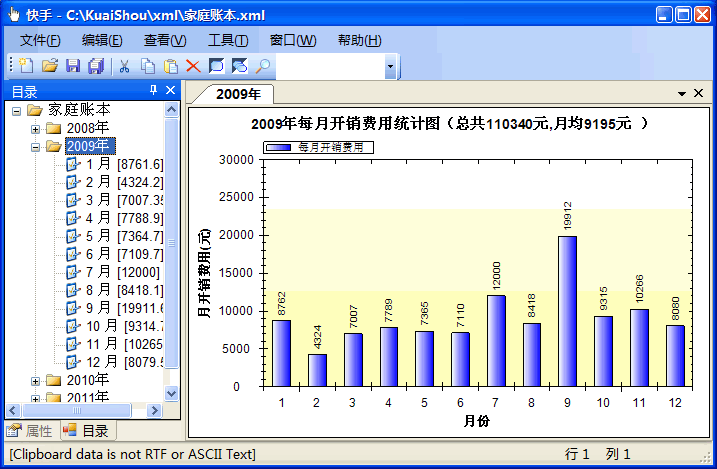Open the 工具(T) menu
Screen dimensions: 717x469
[227, 40]
